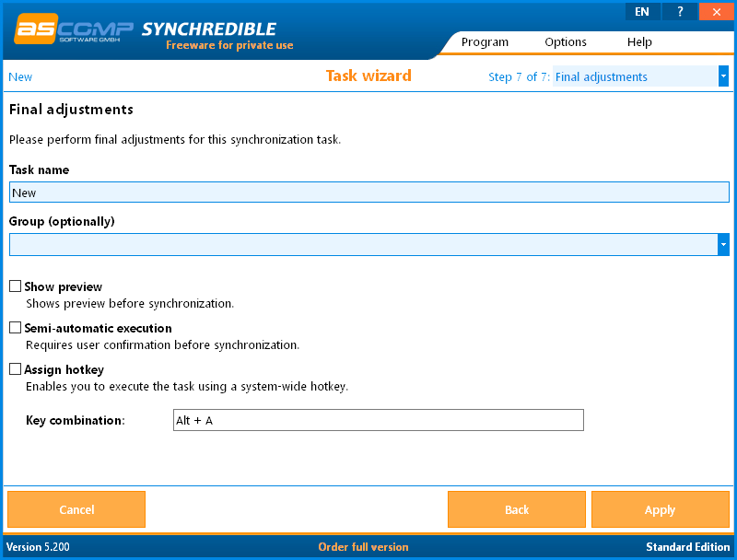Switch language with the EN button
737x560 pixels.
[642, 12]
